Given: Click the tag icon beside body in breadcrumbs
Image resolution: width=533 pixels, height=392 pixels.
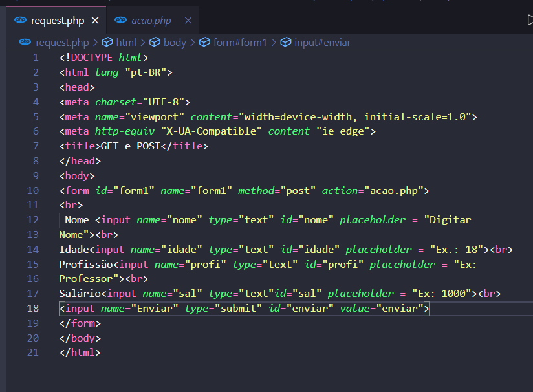Looking at the screenshot, I should tap(155, 41).
